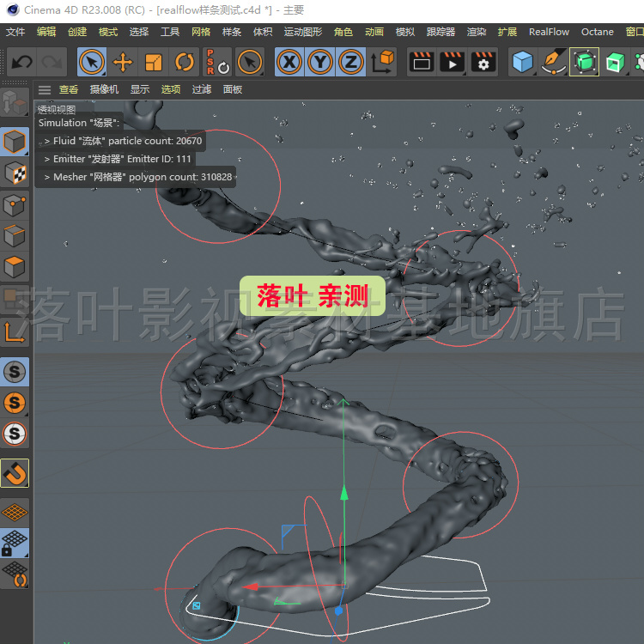Open the 模拟 menu
644x644 pixels.
tap(405, 32)
